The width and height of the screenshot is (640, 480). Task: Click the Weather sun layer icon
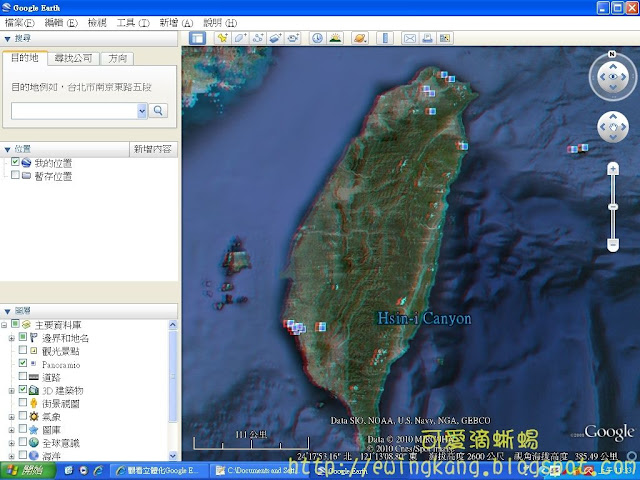pos(34,416)
